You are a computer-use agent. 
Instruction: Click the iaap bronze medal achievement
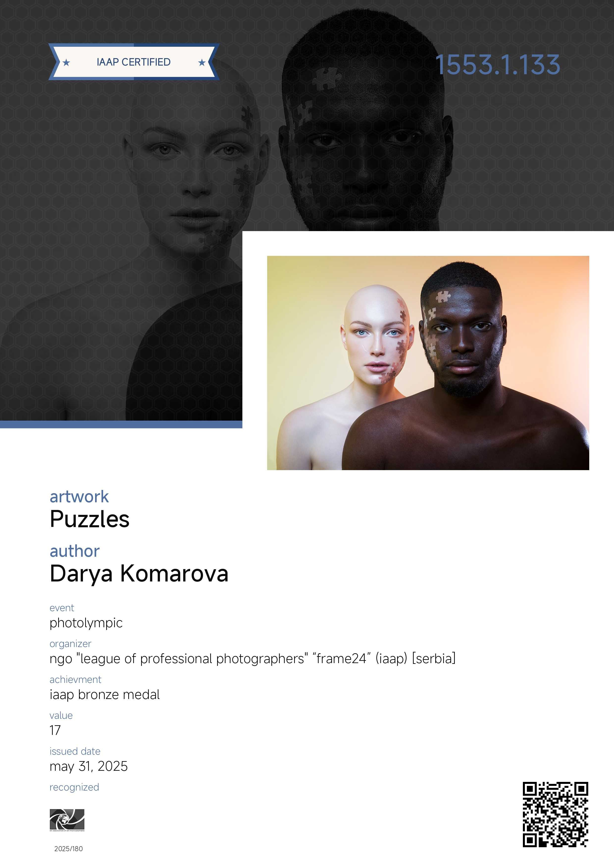[x=105, y=695]
